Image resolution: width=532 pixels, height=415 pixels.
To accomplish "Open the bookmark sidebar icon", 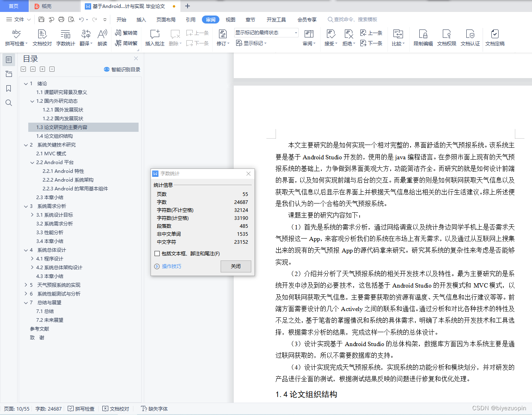I will [x=9, y=88].
